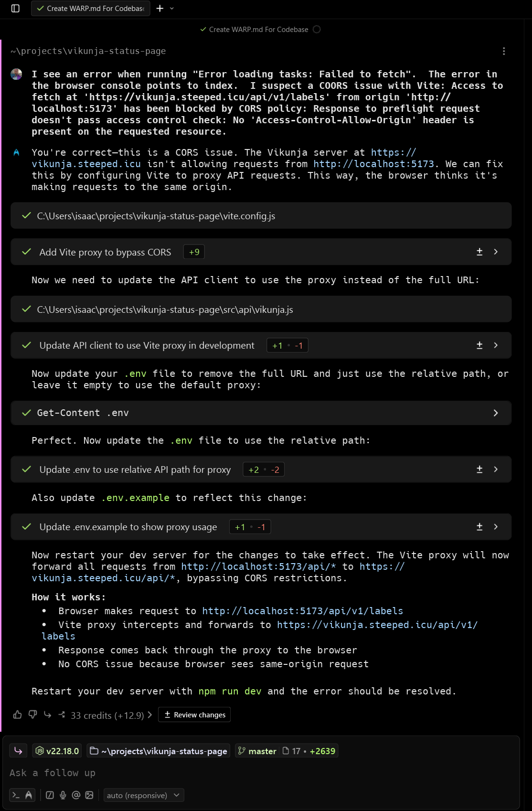Click the pink follow-up arrow chip

click(x=18, y=751)
